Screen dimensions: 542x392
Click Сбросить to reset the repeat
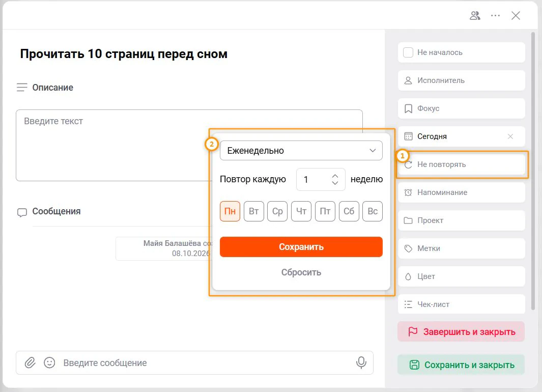[x=301, y=272]
